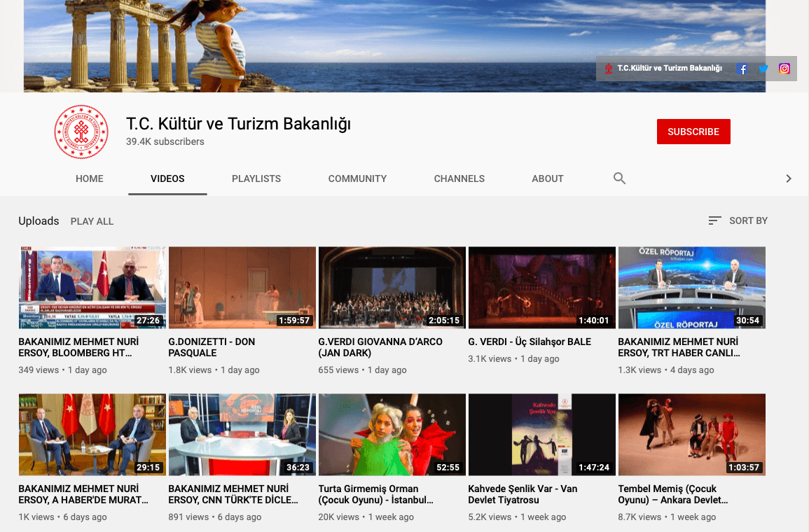Click the channel search magnifier icon
809x532 pixels.
[x=619, y=178]
